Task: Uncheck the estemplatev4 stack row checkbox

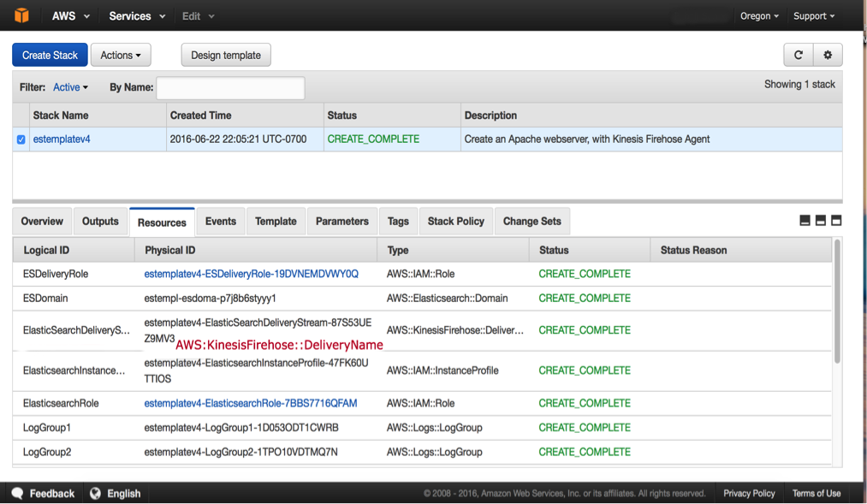Action: 20,139
